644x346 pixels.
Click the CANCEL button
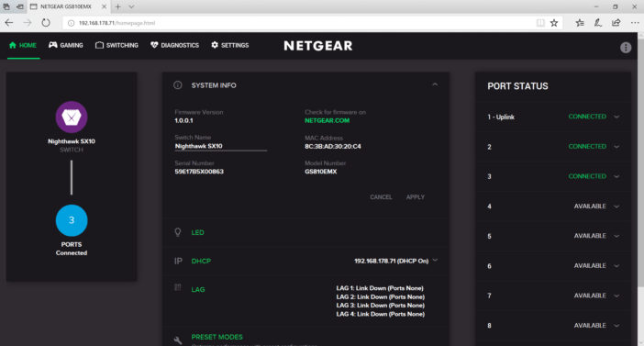click(x=381, y=197)
